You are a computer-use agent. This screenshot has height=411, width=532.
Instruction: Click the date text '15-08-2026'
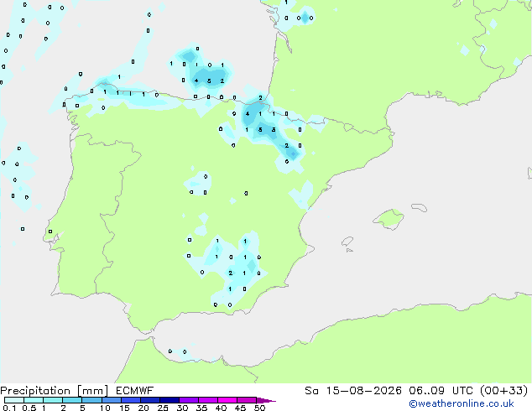pos(363,391)
